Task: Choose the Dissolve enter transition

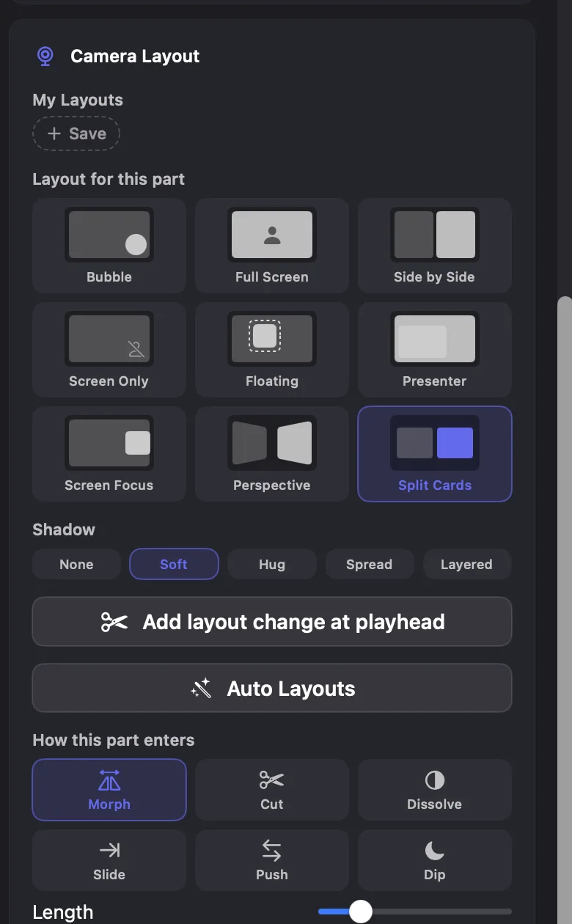Action: (435, 789)
